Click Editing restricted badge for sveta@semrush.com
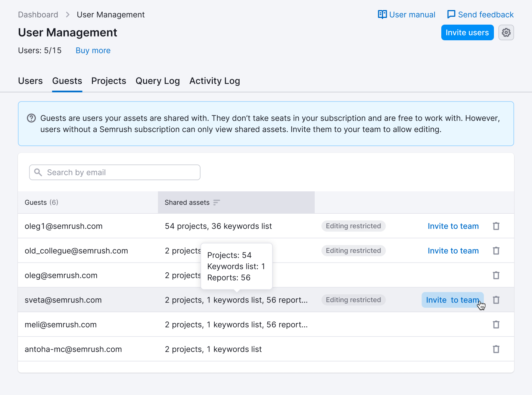 pos(353,300)
